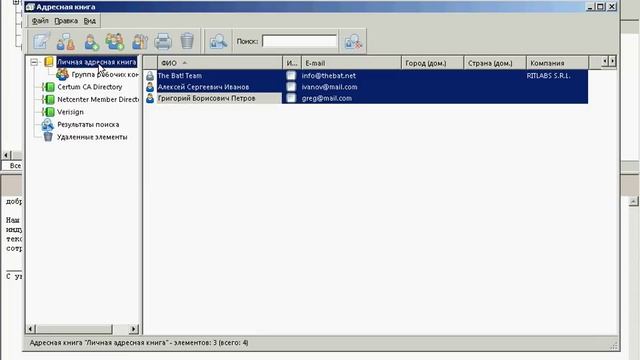The width and height of the screenshot is (640, 360).
Task: Click the magnifier icon of Результаты поиска
Action: pyautogui.click(x=48, y=124)
